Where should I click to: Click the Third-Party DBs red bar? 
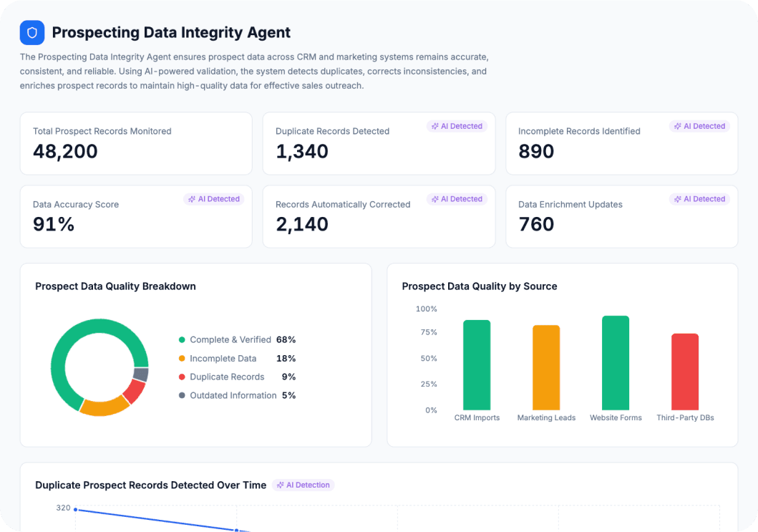pyautogui.click(x=685, y=371)
